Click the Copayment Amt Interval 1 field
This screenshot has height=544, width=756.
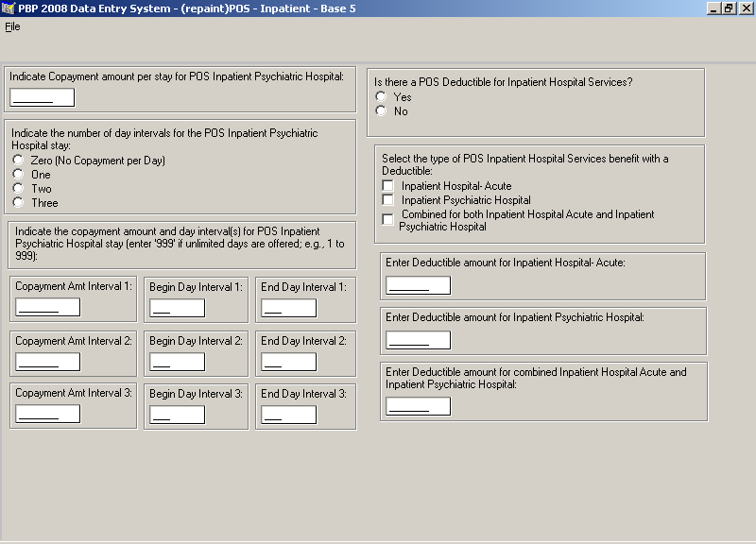[x=48, y=307]
